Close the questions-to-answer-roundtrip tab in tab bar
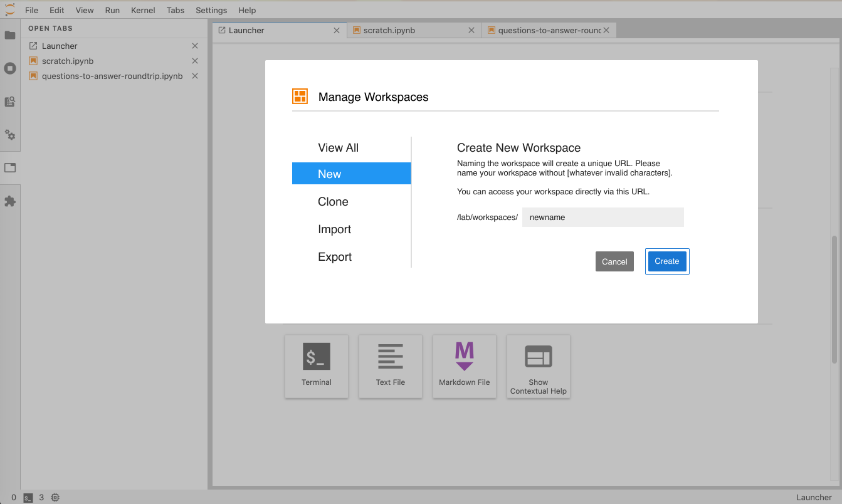842x504 pixels. point(606,30)
